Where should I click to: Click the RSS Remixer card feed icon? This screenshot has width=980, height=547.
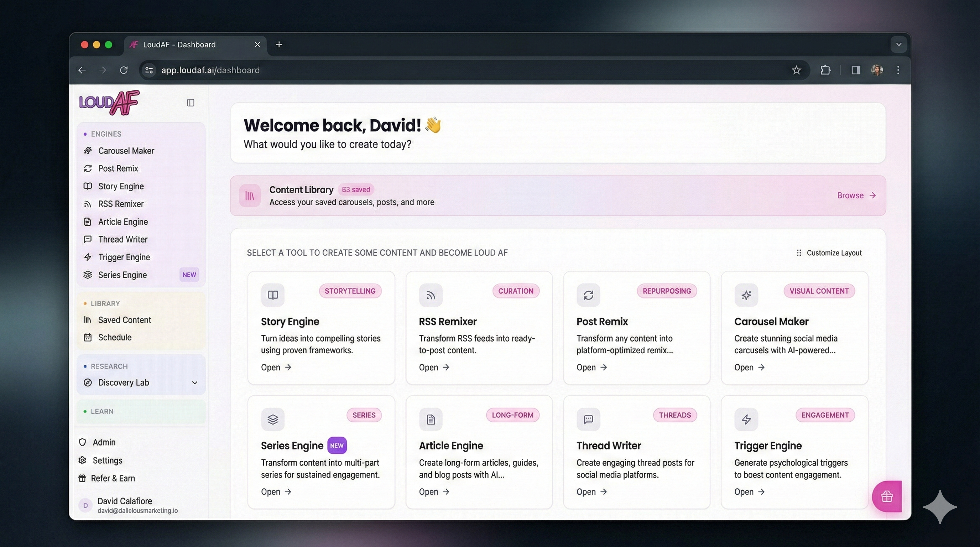tap(431, 295)
